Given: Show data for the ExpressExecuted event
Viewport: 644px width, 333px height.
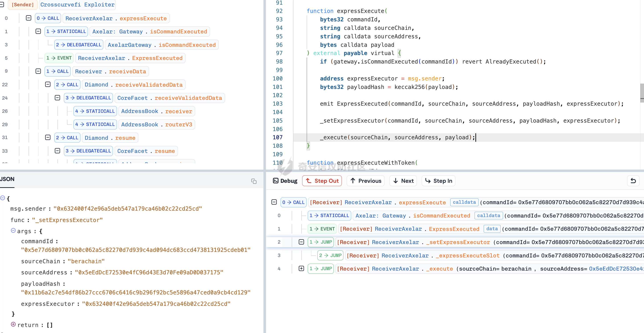Looking at the screenshot, I should [492, 229].
